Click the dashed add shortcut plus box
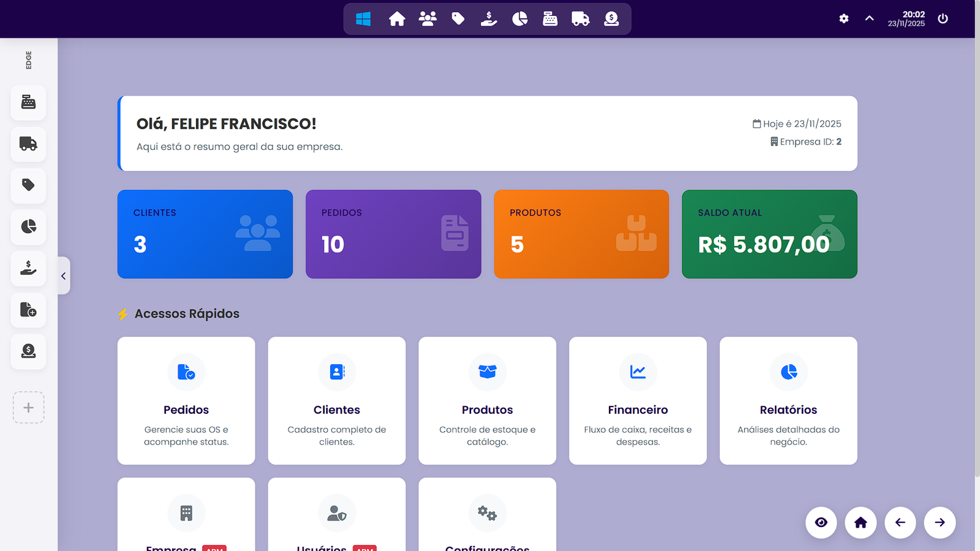Screen dimensions: 980x551 coord(28,408)
